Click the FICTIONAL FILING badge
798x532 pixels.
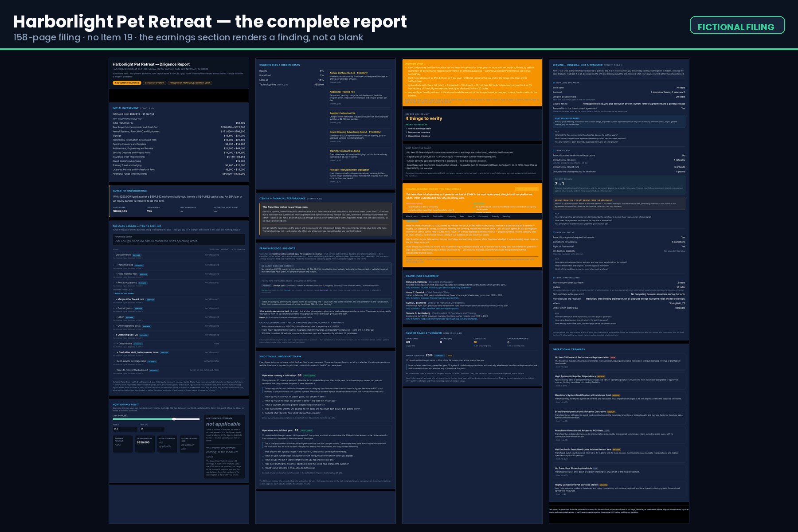point(737,25)
